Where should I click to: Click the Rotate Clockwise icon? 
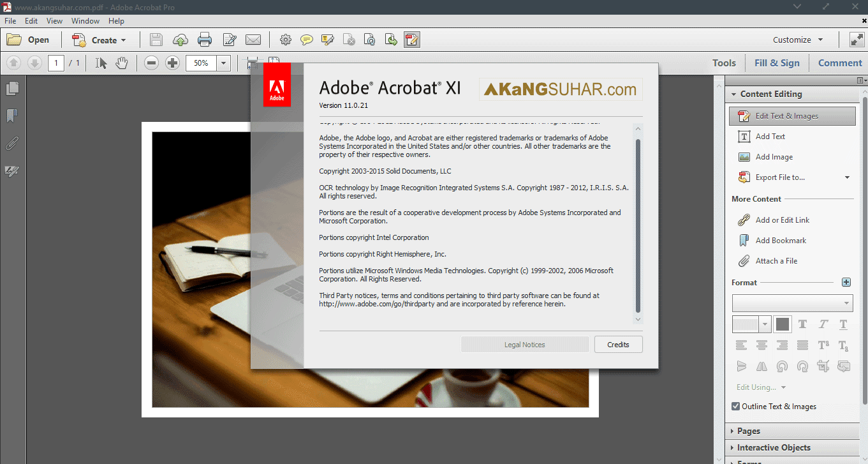tap(802, 366)
